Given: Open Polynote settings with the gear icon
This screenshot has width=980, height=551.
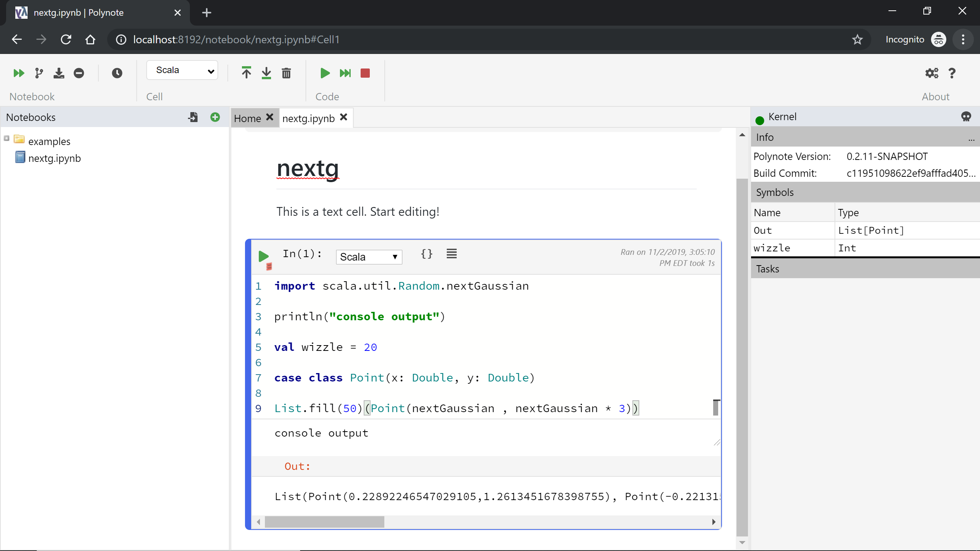Looking at the screenshot, I should coord(931,73).
